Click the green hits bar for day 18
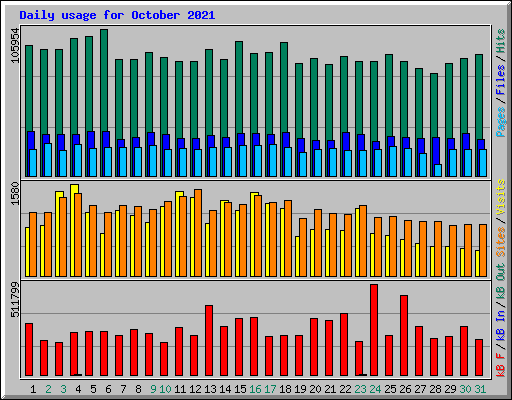512x400 pixels. pos(284,87)
